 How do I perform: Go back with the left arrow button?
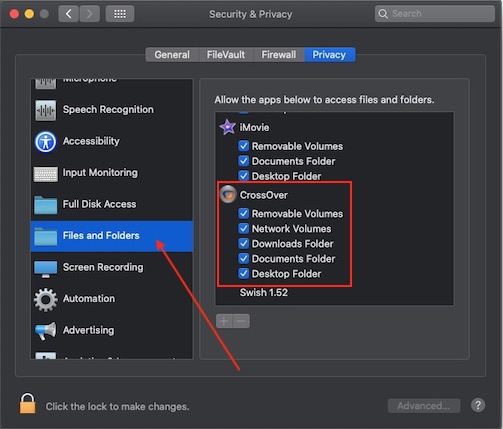click(69, 14)
